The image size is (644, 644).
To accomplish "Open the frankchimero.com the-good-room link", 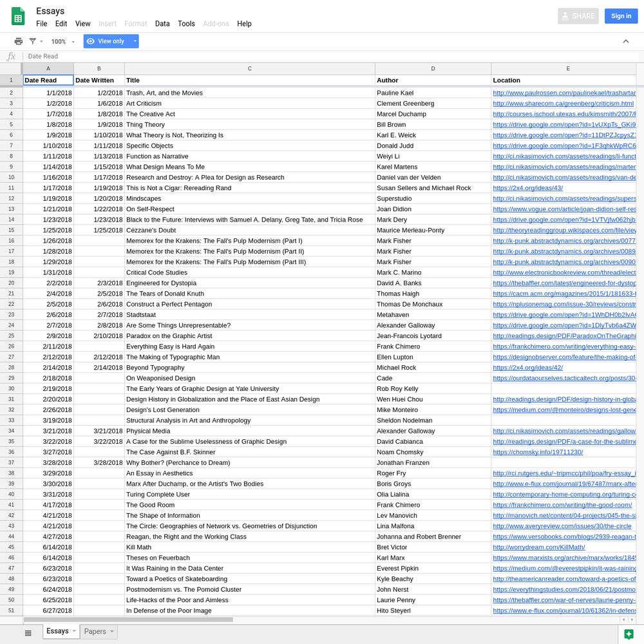I will (x=562, y=505).
